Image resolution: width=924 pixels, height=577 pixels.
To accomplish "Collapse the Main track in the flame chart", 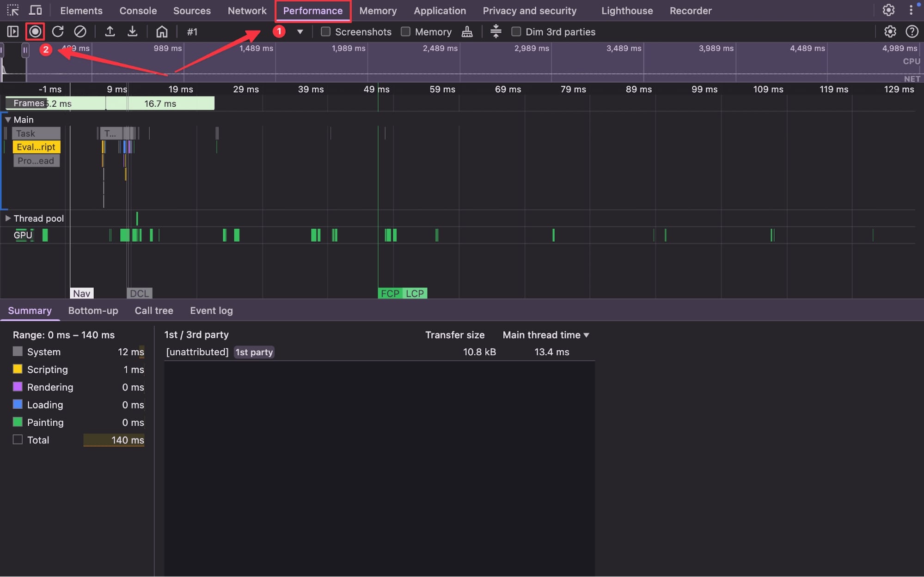I will coord(7,119).
